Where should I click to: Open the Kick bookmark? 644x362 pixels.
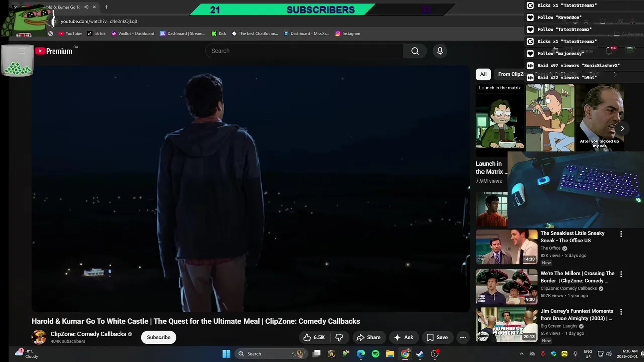[x=219, y=33]
